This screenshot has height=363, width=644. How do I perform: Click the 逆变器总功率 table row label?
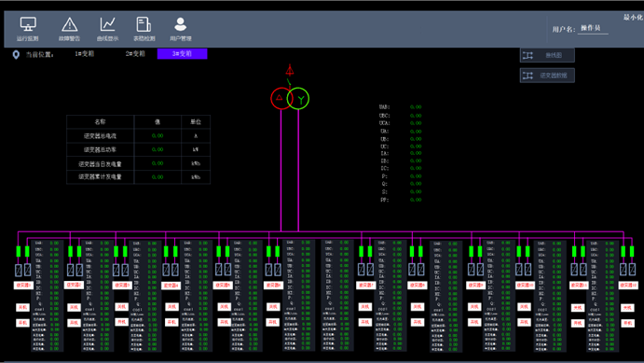click(101, 149)
